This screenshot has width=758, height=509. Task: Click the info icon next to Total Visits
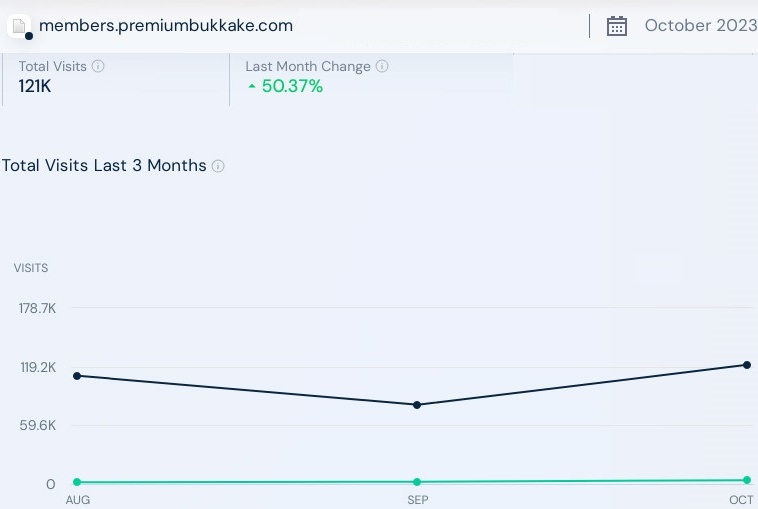[98, 66]
